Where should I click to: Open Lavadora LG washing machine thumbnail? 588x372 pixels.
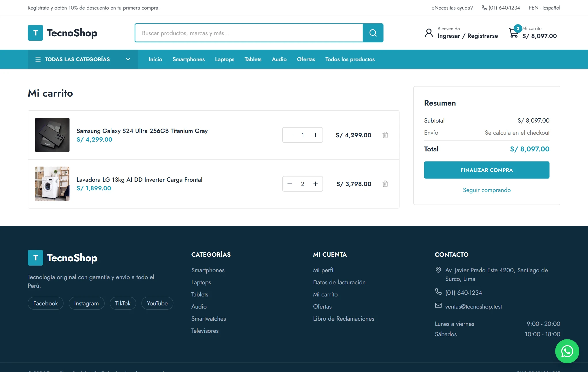(x=52, y=184)
